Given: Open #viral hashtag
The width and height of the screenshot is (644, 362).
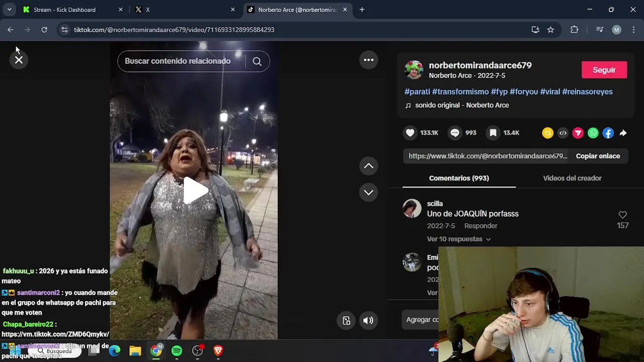Looking at the screenshot, I should 550,92.
